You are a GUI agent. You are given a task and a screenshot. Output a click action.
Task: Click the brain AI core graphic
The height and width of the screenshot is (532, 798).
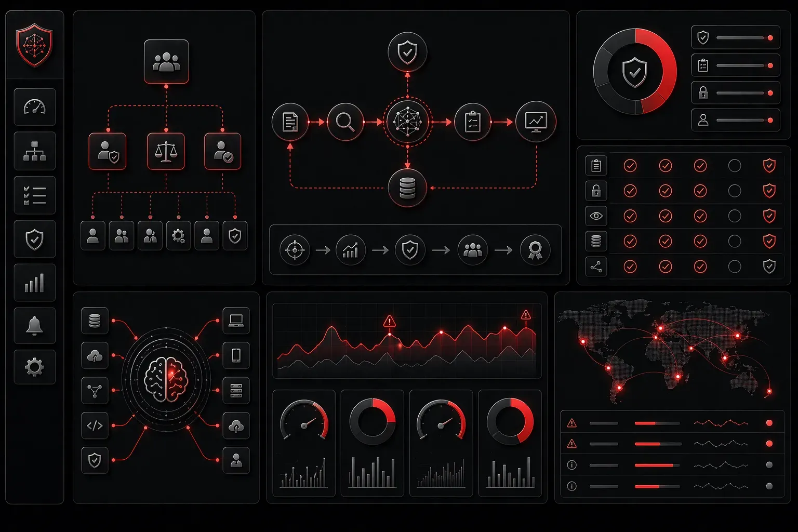point(166,380)
